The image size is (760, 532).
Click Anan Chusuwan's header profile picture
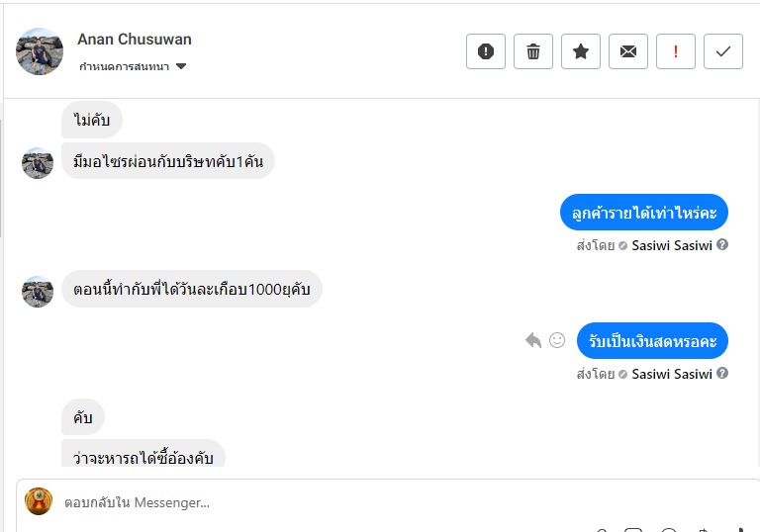point(40,51)
